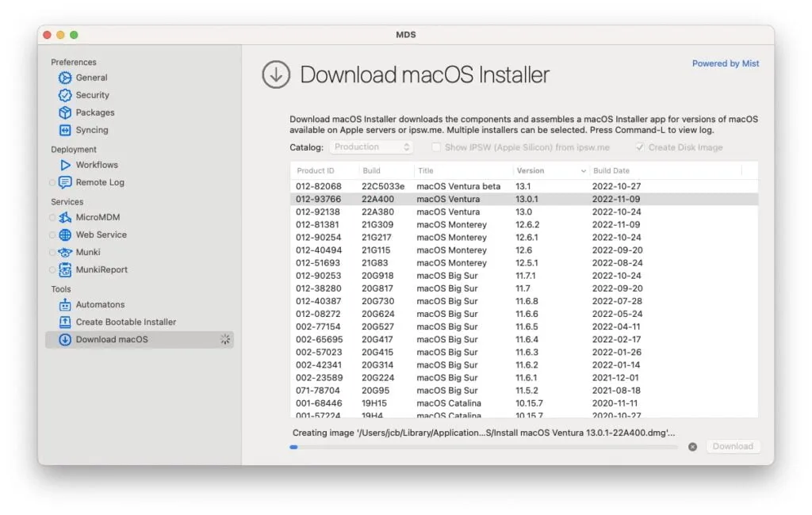Click the Remote Log speech bubble icon
This screenshot has width=812, height=515.
(65, 182)
